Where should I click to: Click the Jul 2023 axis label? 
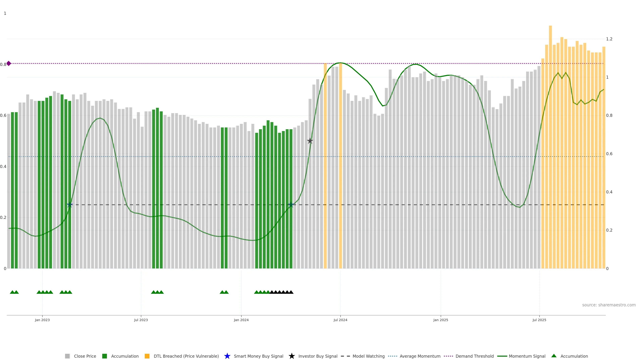coord(141,320)
